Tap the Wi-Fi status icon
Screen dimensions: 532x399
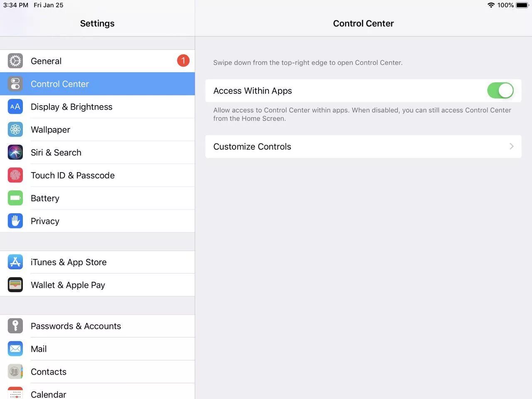491,5
